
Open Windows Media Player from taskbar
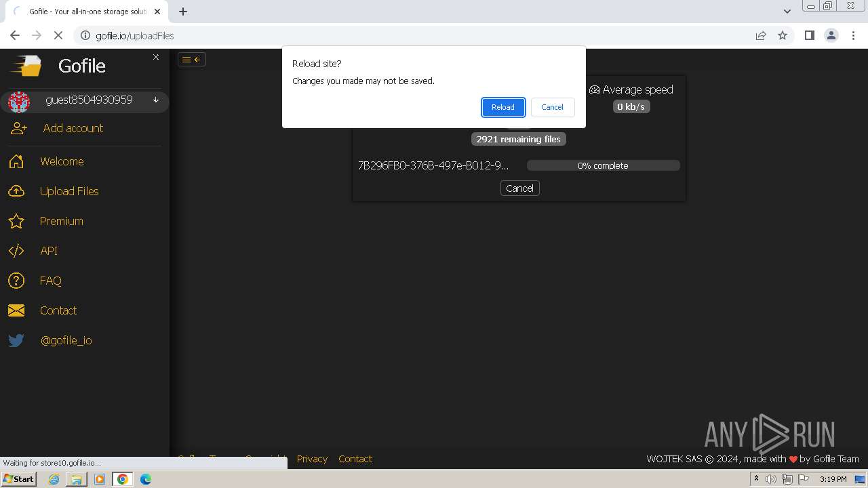(100, 479)
